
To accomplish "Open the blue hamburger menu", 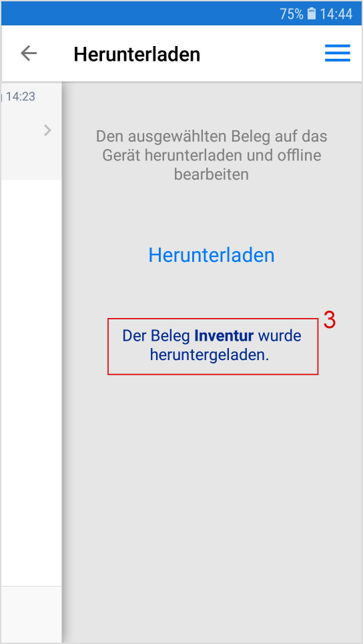I will (x=337, y=53).
